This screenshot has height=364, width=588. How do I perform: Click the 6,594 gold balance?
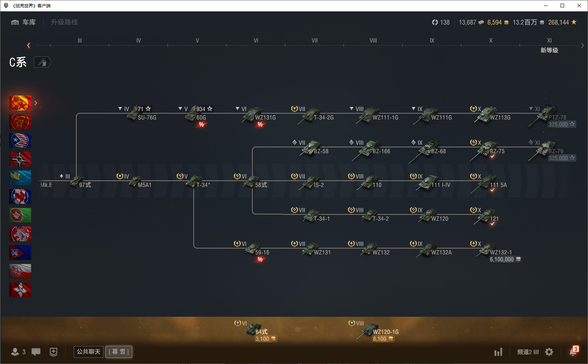click(x=498, y=22)
